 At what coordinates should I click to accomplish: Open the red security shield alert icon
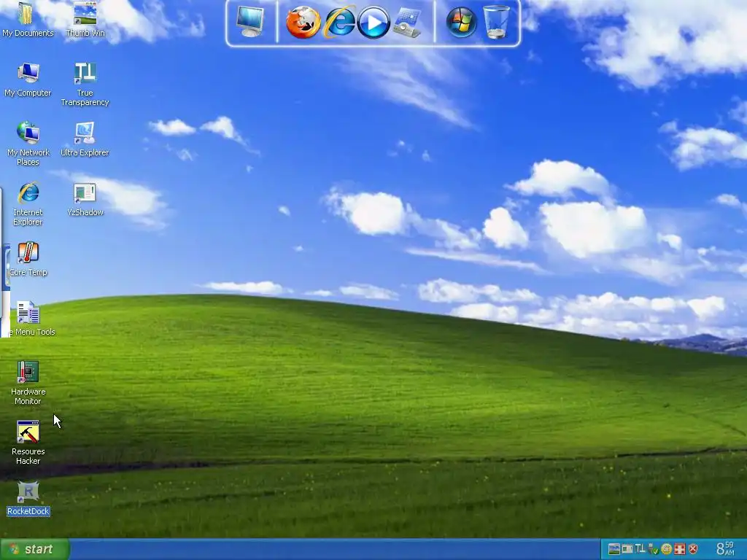693,550
